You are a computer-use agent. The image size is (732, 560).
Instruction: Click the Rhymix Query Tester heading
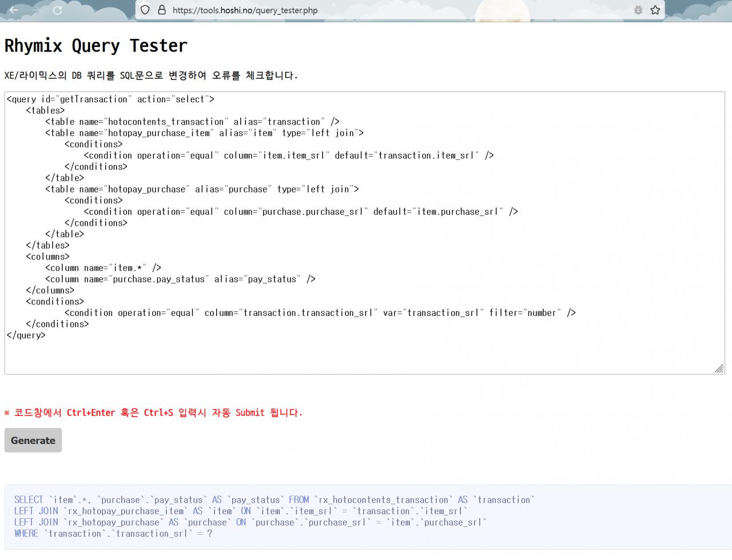[x=96, y=46]
